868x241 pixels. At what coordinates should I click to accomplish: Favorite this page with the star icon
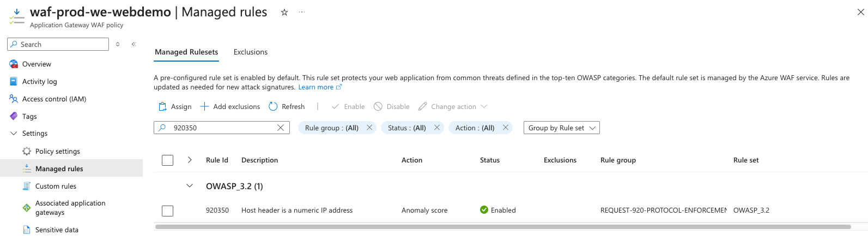point(284,13)
